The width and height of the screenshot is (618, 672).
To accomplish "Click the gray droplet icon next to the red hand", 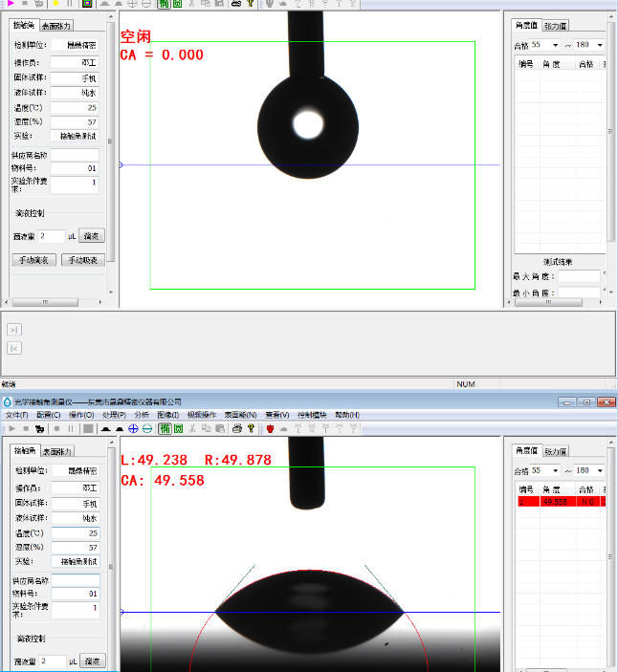I will (283, 428).
